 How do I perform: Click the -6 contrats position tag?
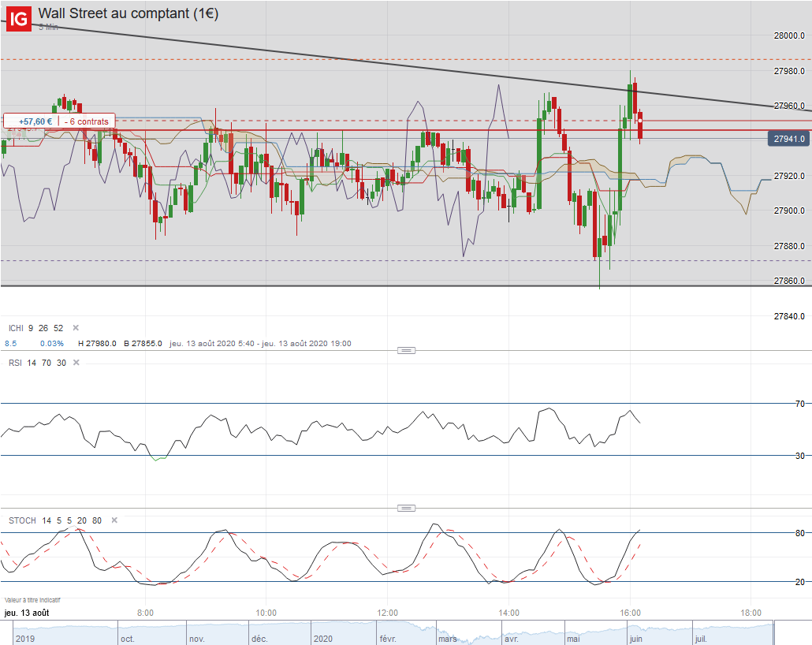(87, 121)
